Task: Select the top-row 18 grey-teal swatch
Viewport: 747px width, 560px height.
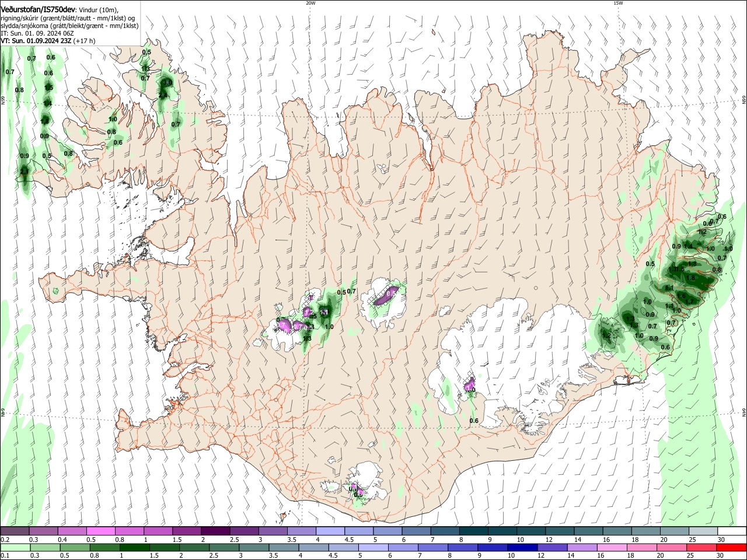Action: [x=646, y=531]
